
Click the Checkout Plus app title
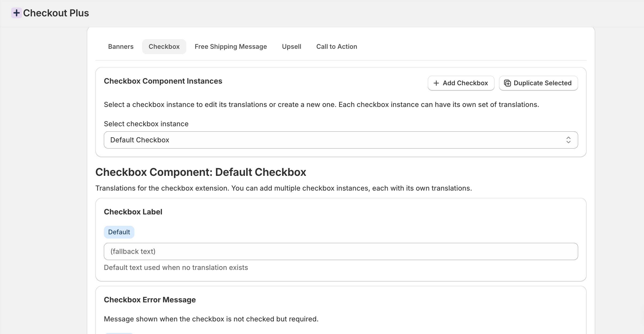(56, 13)
